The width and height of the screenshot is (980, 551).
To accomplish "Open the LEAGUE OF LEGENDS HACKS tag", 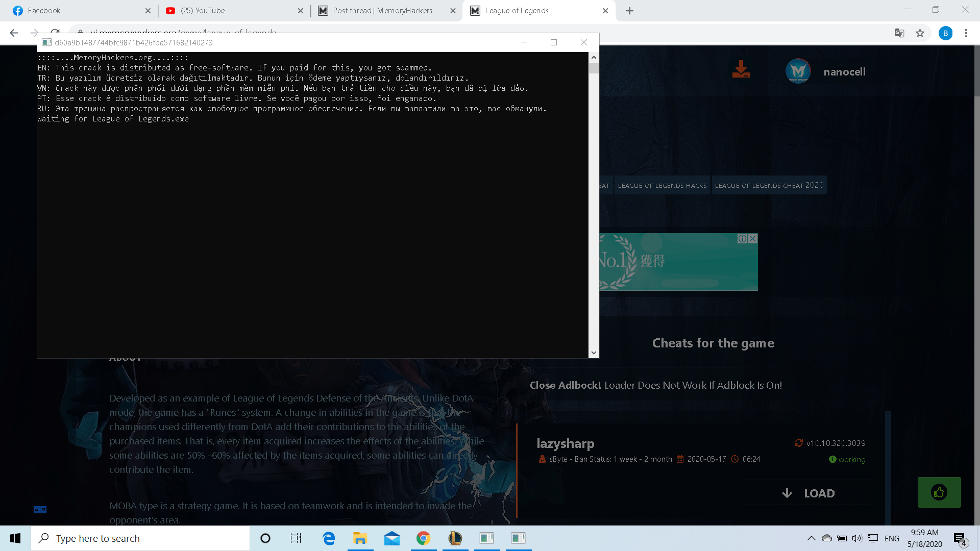I will pos(662,186).
